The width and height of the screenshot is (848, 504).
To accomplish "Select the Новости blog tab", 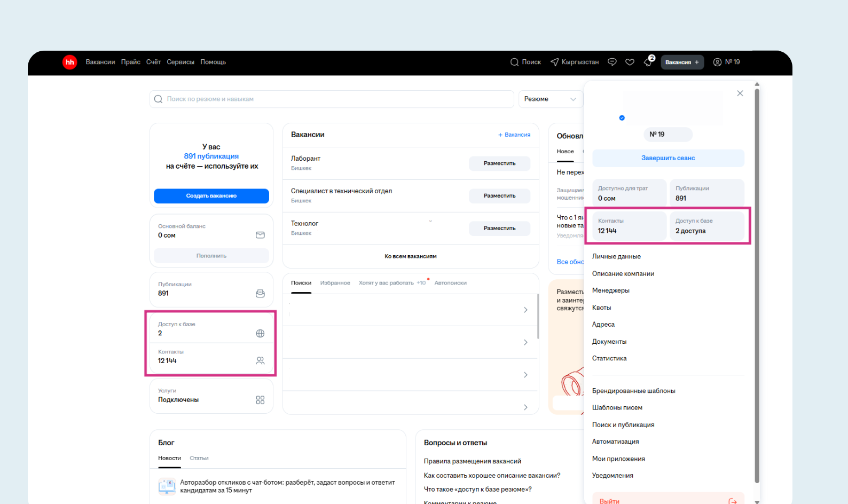I will [169, 458].
